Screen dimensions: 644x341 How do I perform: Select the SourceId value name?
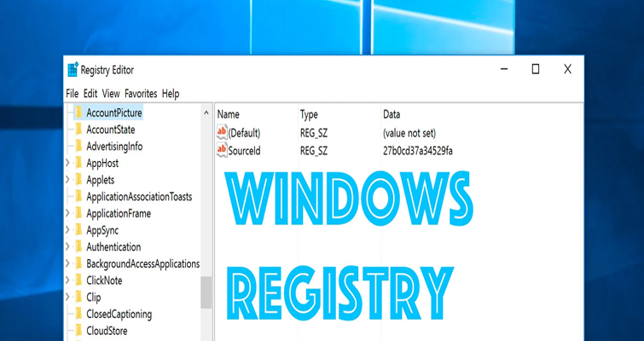(x=244, y=151)
